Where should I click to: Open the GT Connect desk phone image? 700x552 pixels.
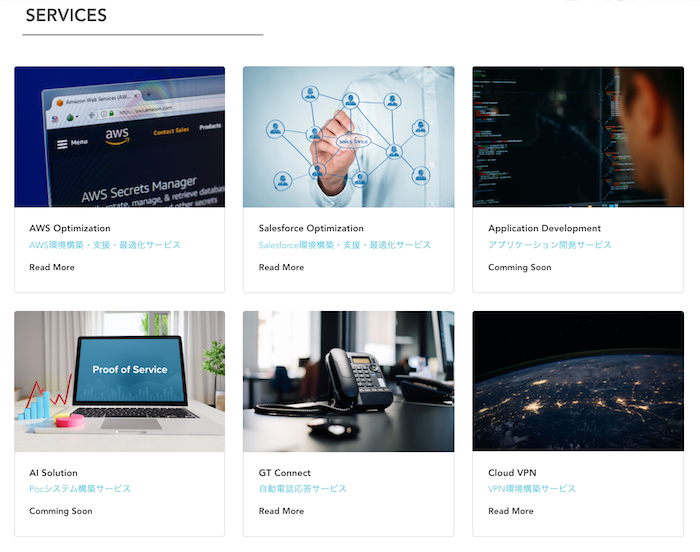click(348, 381)
